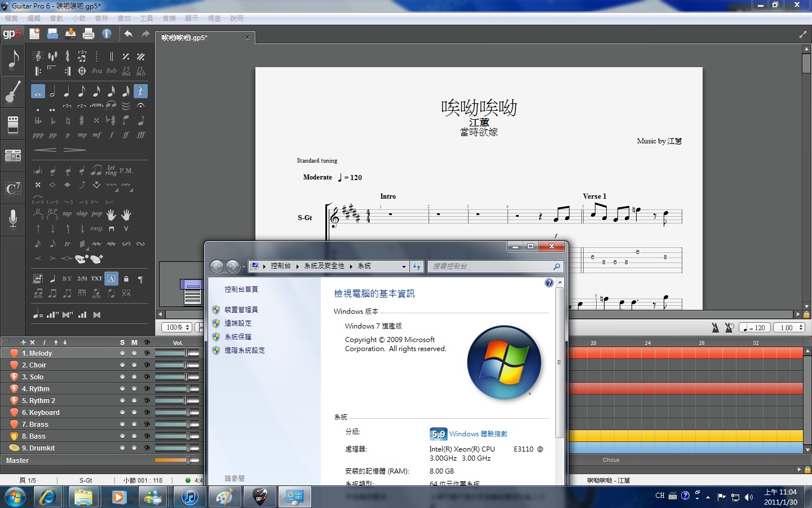This screenshot has width=812, height=508.
Task: Open the 編輯 menu
Action: click(34, 19)
